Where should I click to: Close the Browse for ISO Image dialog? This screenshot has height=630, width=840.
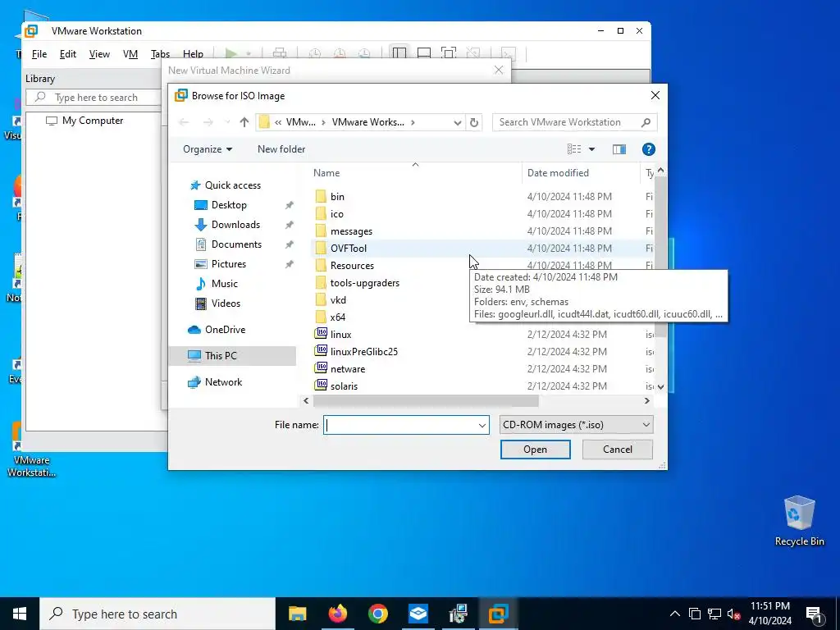coord(655,95)
